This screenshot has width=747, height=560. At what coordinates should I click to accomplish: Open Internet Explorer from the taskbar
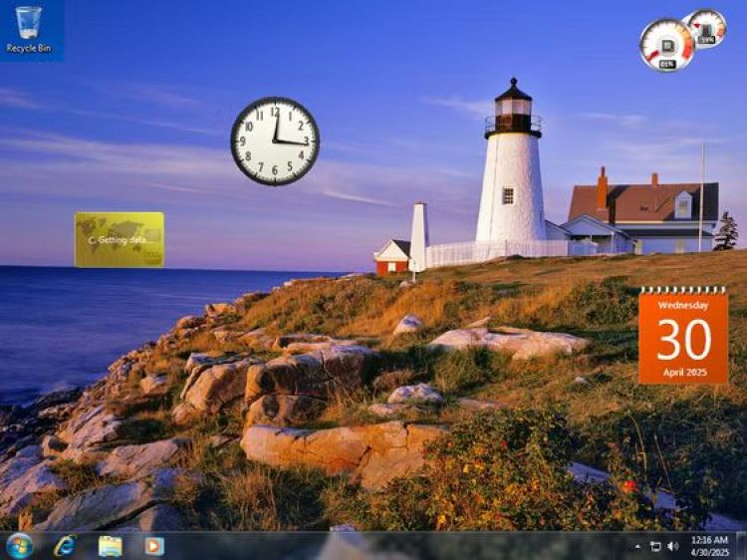click(x=66, y=545)
